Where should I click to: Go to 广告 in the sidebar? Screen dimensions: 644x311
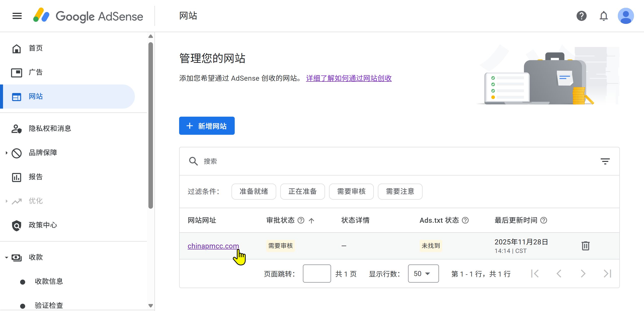coord(36,73)
